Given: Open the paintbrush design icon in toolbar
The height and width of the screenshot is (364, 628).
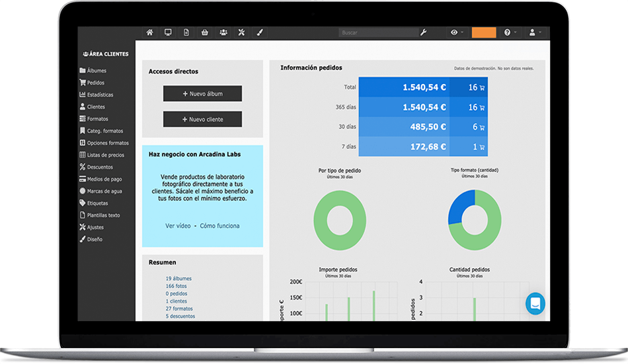Looking at the screenshot, I should [260, 32].
